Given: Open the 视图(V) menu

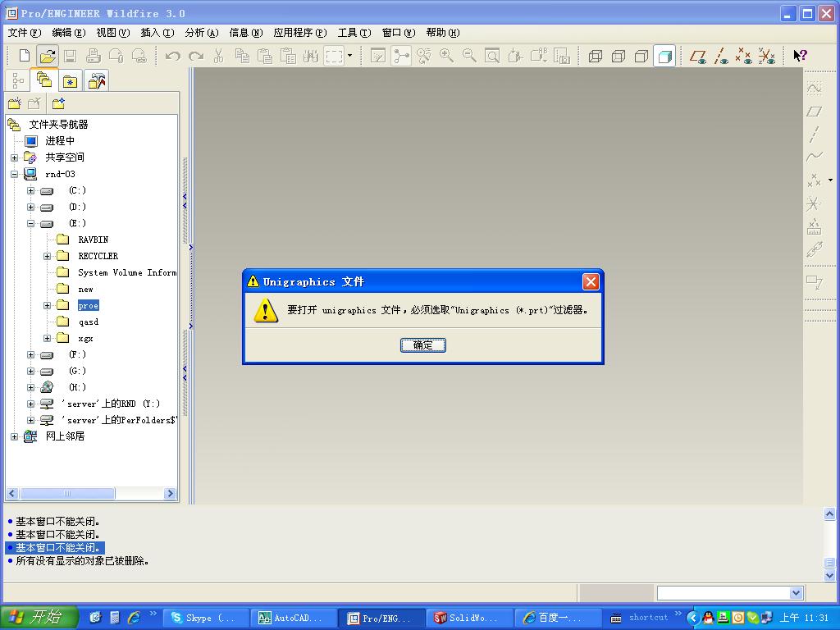Looking at the screenshot, I should coord(113,33).
